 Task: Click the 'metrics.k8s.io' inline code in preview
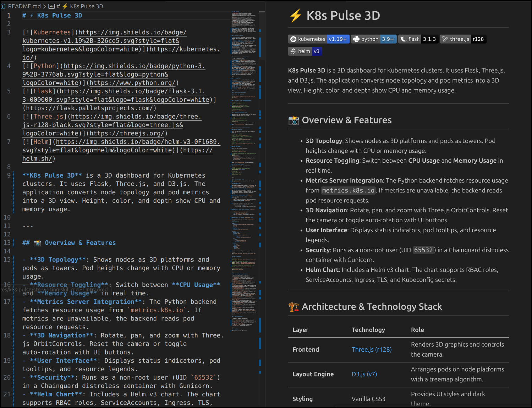[348, 190]
